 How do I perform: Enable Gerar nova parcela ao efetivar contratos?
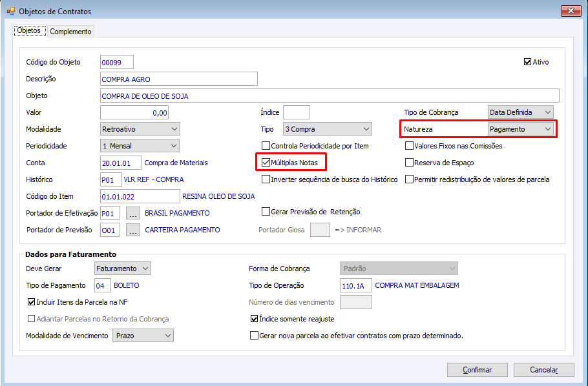[254, 336]
